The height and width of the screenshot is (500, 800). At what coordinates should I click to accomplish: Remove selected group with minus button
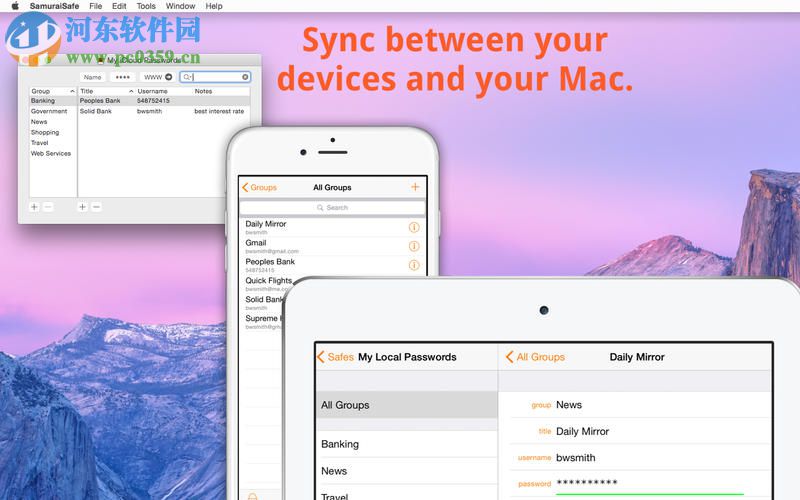[x=47, y=207]
